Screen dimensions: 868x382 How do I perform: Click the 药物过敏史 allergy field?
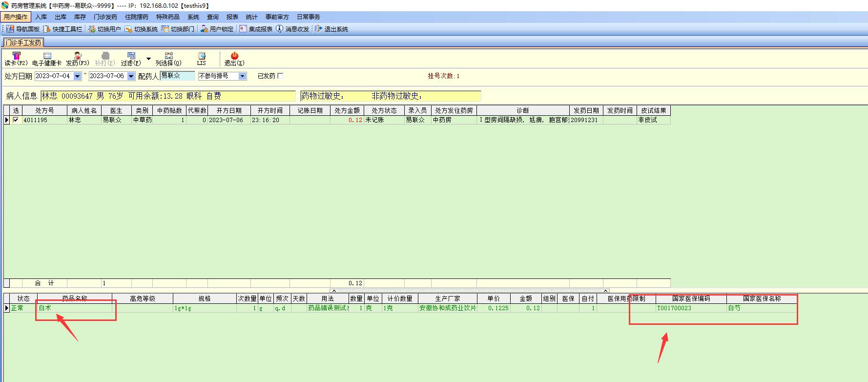pyautogui.click(x=391, y=96)
